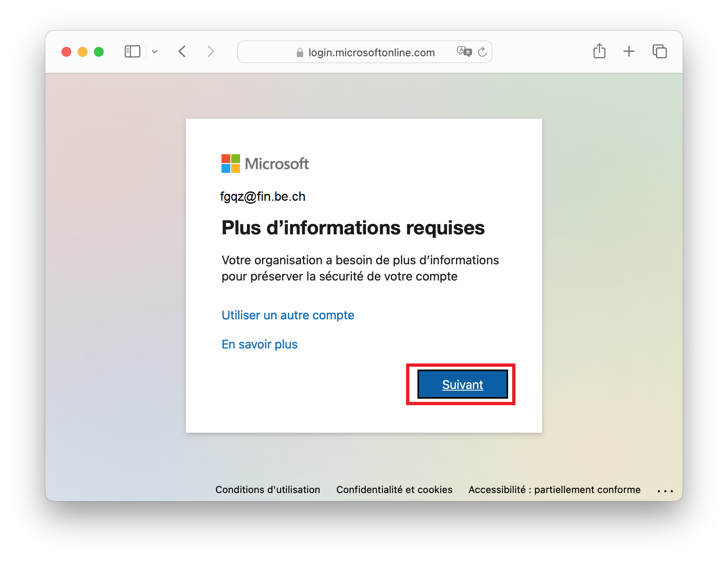
Task: Open Confidentialité et cookies footer link
Action: tap(394, 490)
